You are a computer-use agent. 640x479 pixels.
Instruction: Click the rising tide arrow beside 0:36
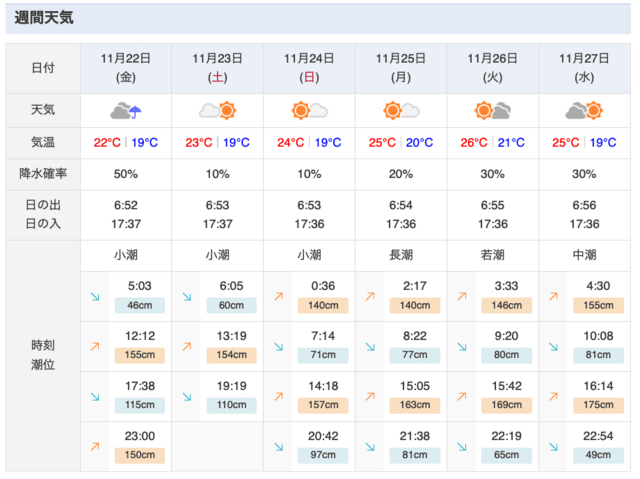pyautogui.click(x=279, y=297)
